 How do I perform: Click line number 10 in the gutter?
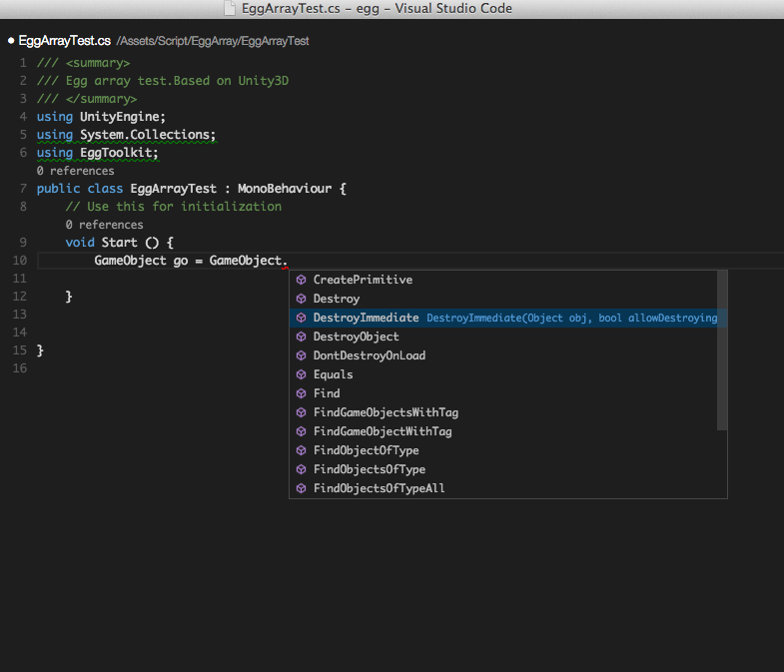[20, 261]
